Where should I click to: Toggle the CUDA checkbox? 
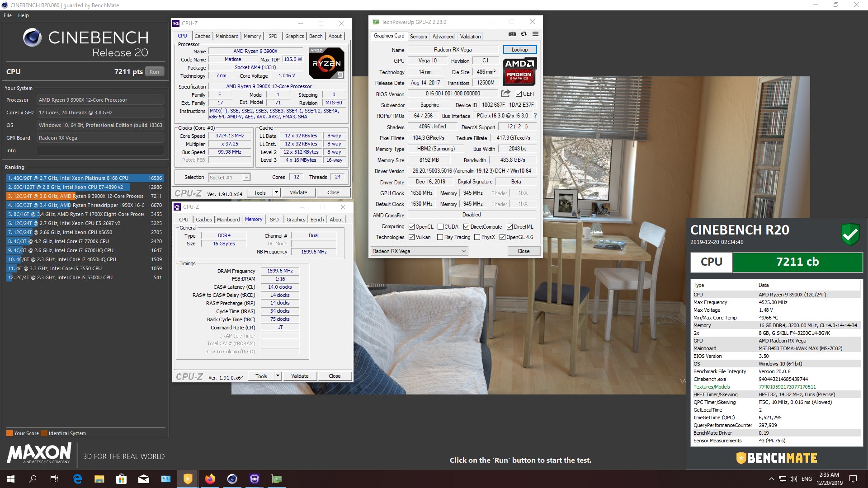(440, 227)
